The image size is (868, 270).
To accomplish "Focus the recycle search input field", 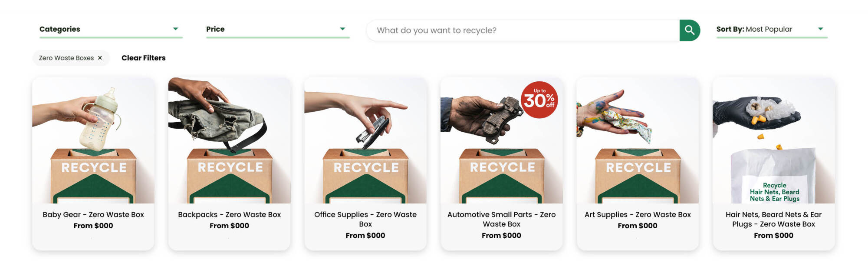I will point(523,30).
